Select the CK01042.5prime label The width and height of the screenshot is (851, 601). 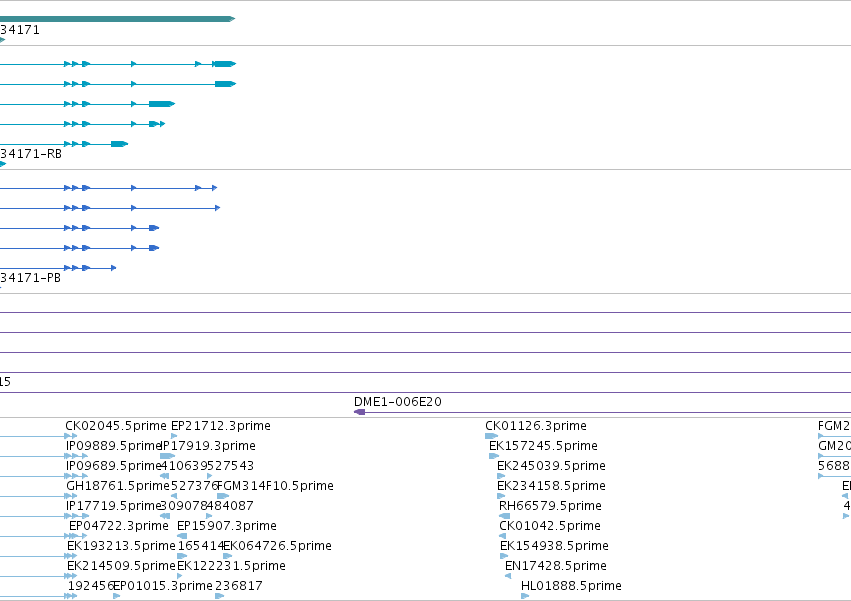coord(550,526)
